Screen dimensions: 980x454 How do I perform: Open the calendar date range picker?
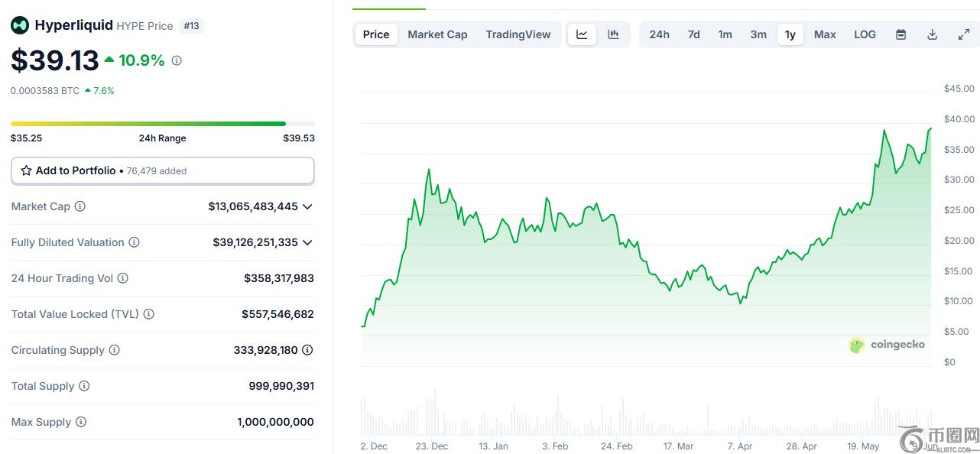tap(900, 34)
